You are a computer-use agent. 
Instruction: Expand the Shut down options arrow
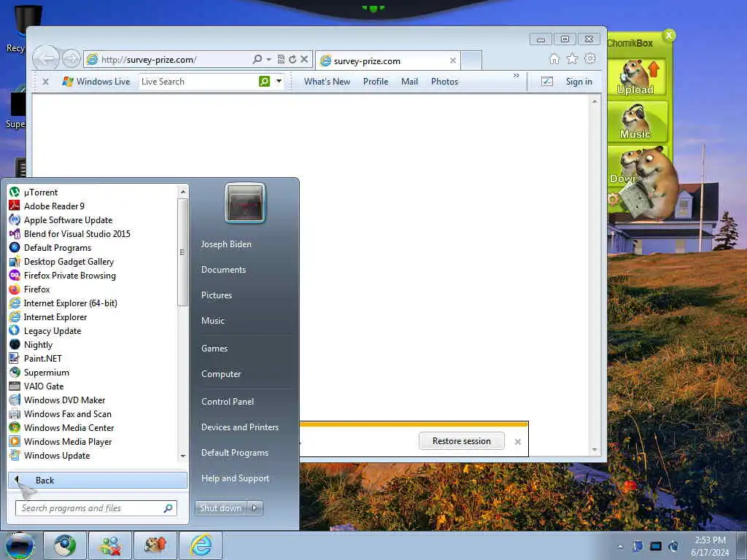coord(255,508)
